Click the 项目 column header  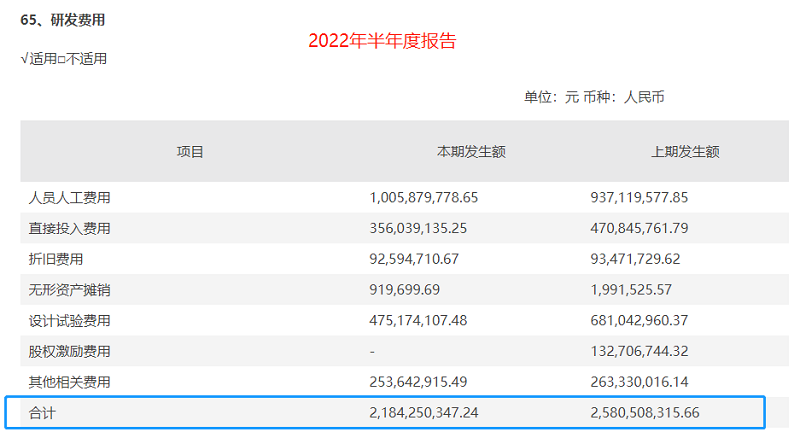coord(190,152)
